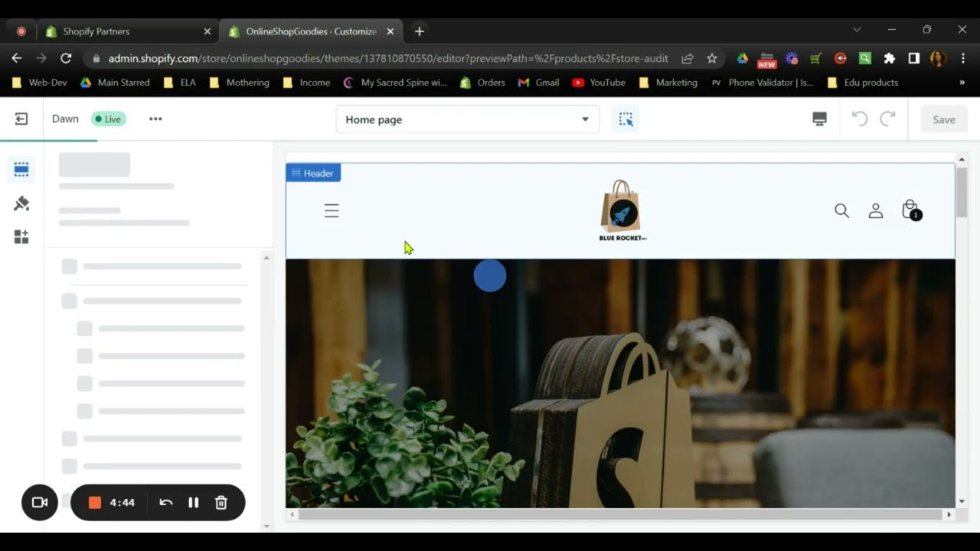Open a new browser tab

(x=419, y=31)
